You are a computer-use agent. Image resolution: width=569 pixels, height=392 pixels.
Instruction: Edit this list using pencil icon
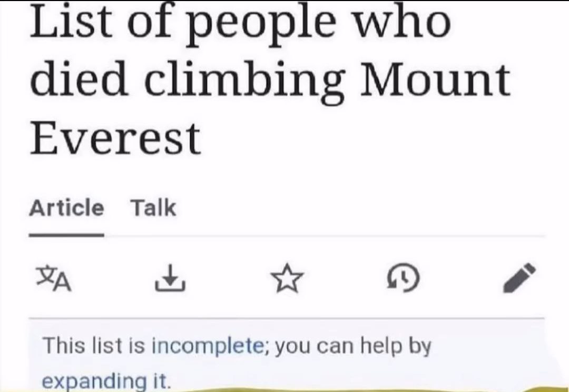coord(519,278)
